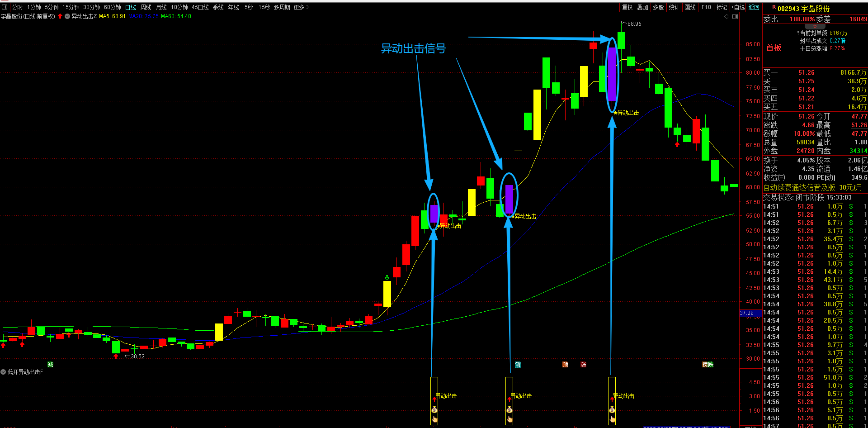This screenshot has width=868, height=428.
Task: Switch to the 1分钟 period tab
Action: [34, 7]
